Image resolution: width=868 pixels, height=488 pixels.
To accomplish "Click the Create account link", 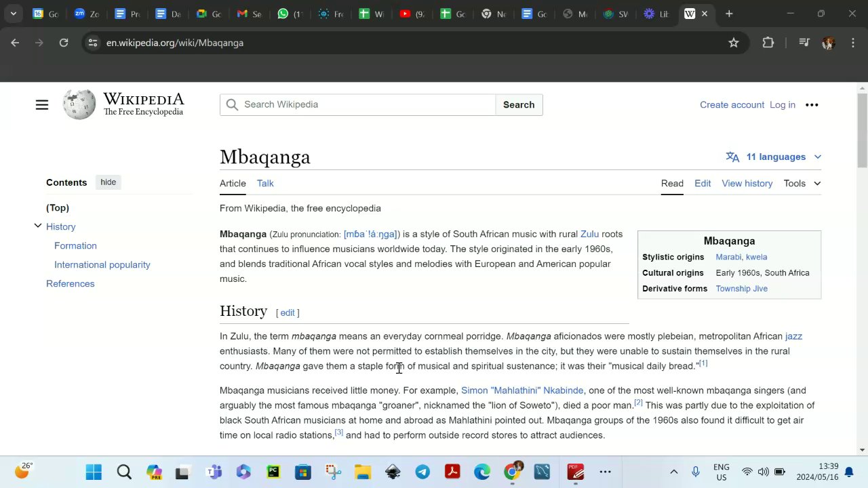I will [732, 105].
